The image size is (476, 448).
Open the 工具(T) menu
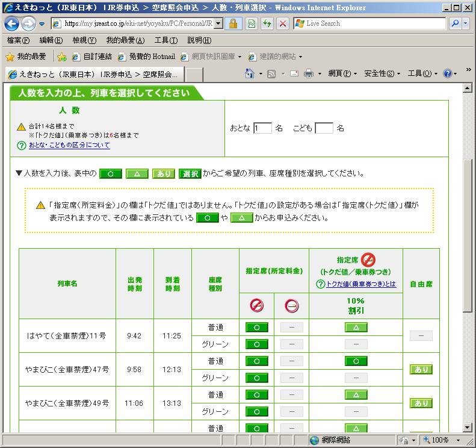click(x=166, y=40)
